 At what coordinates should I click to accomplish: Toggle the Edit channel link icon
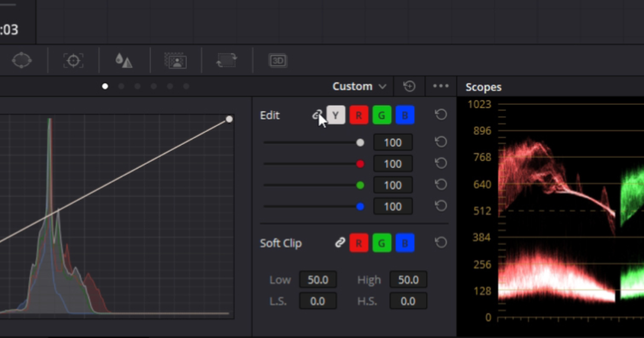tap(317, 115)
